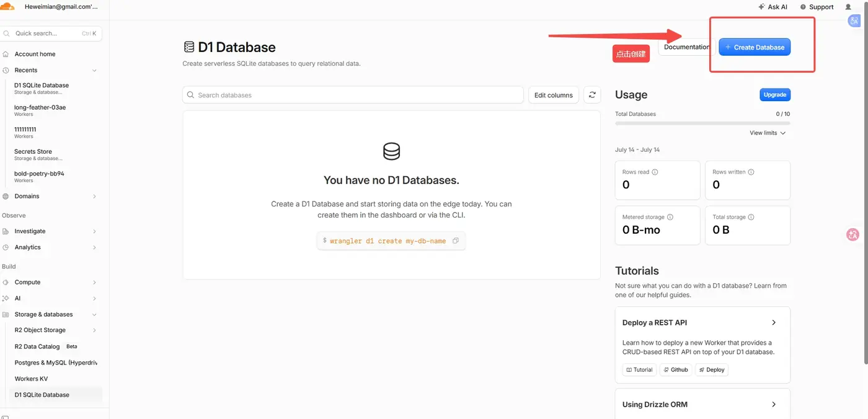Screen dimensions: 868x419
Task: Open the Support menu
Action: coord(817,7)
